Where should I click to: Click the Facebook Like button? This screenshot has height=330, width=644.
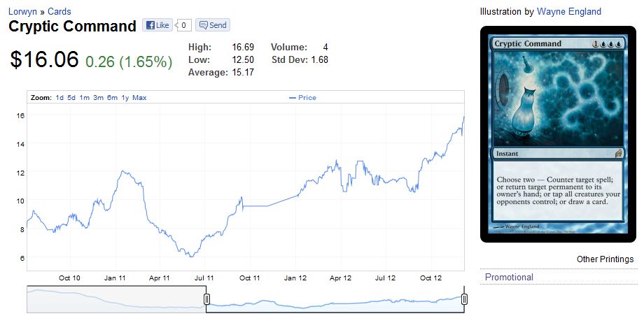coord(157,25)
